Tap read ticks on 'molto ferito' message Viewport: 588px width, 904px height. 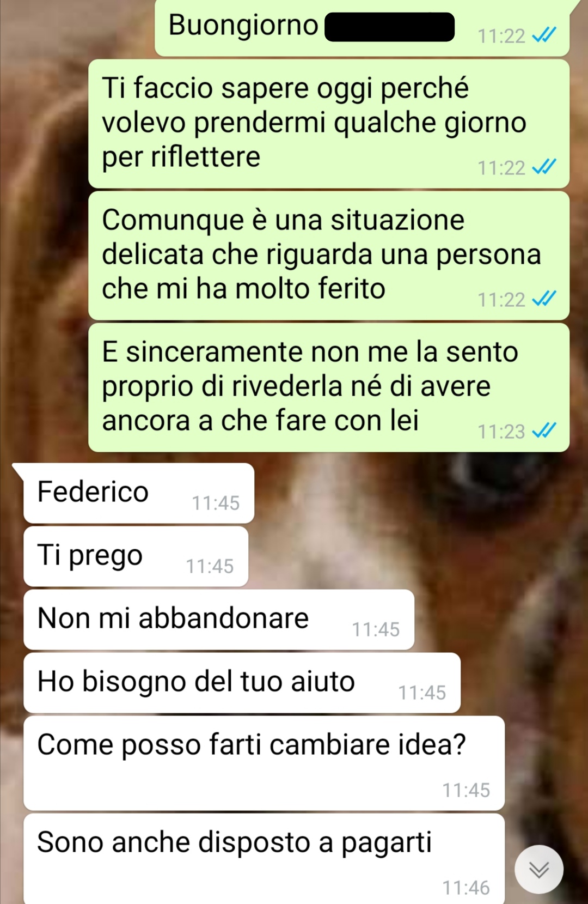544,299
